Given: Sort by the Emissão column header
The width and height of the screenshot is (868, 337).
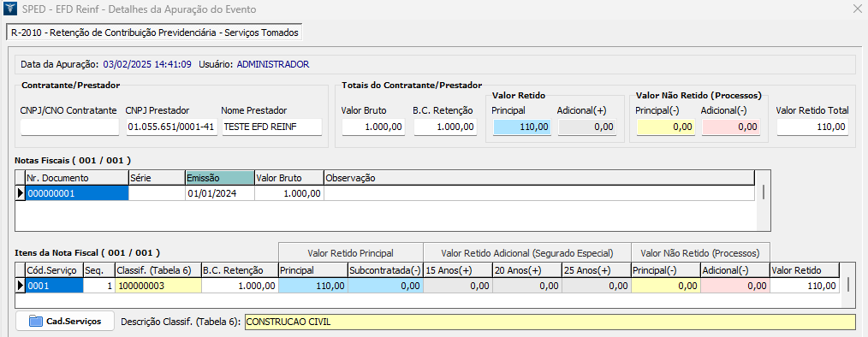Looking at the screenshot, I should pos(220,178).
